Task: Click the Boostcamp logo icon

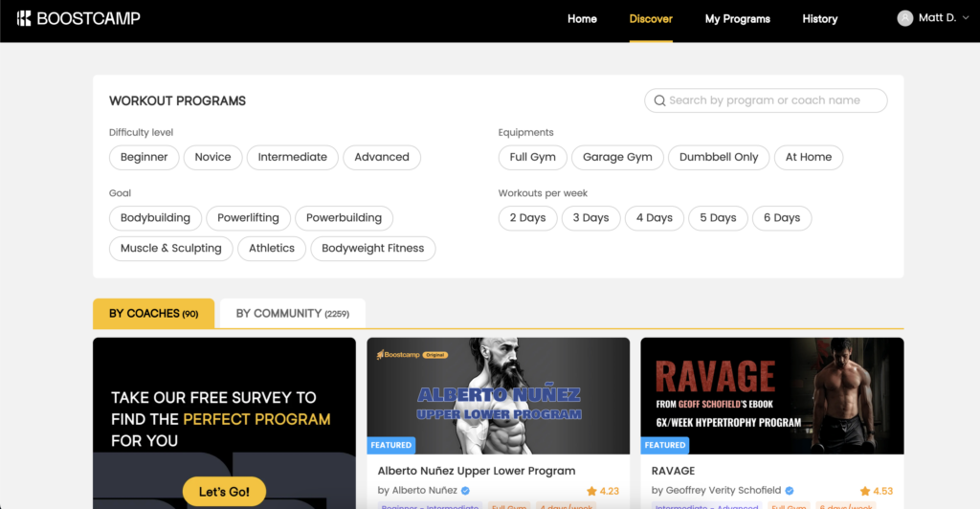Action: (x=24, y=18)
